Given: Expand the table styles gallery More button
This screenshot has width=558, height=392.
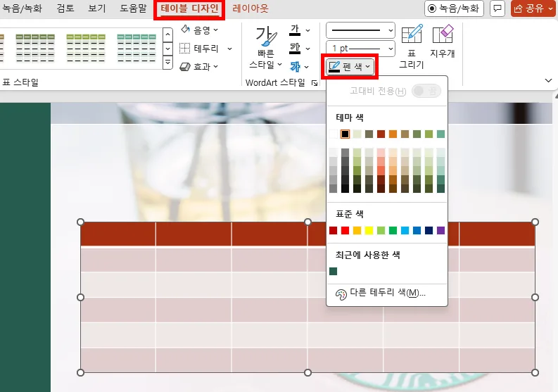Looking at the screenshot, I should 167,63.
